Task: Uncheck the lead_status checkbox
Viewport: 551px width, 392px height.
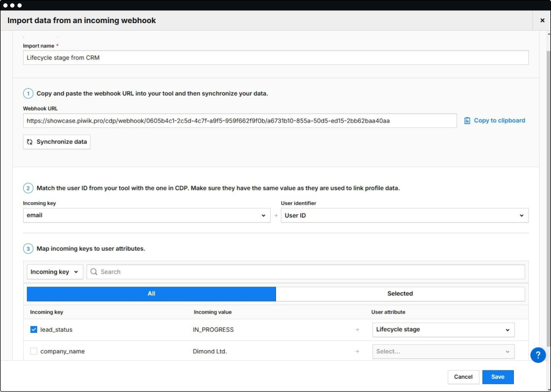Action: pos(34,330)
